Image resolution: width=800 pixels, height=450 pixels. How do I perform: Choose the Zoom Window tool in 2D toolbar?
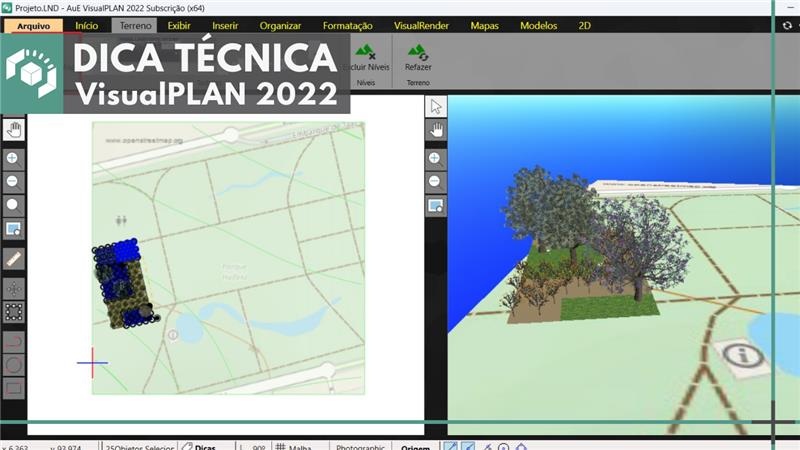pos(13,229)
